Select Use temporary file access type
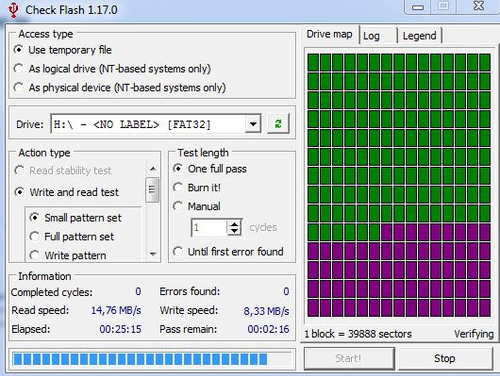The width and height of the screenshot is (500, 376). pos(63,50)
